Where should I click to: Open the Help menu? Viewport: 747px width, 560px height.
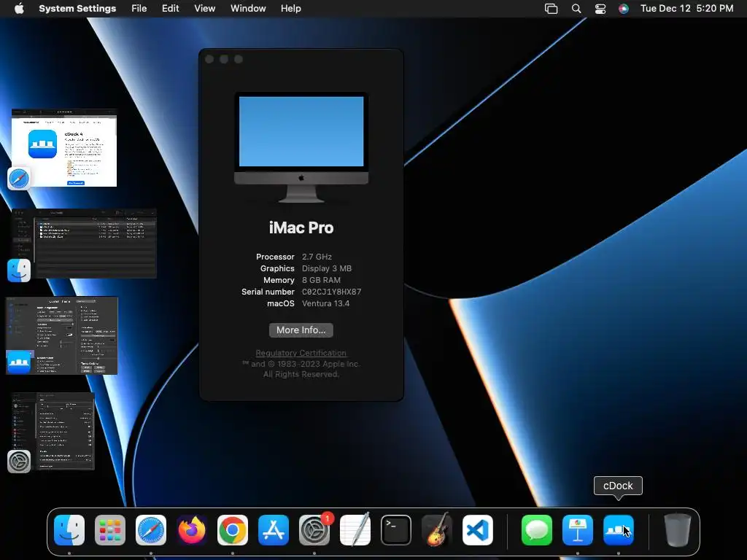(290, 9)
